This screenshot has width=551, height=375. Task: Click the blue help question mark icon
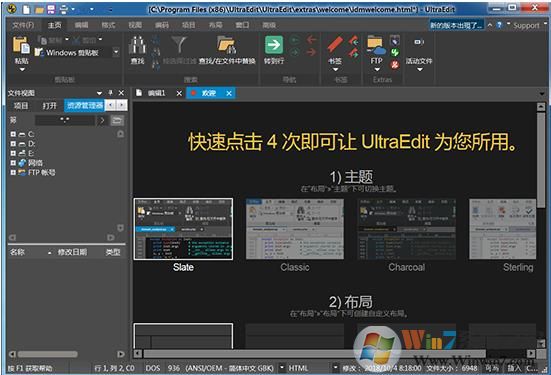point(499,25)
